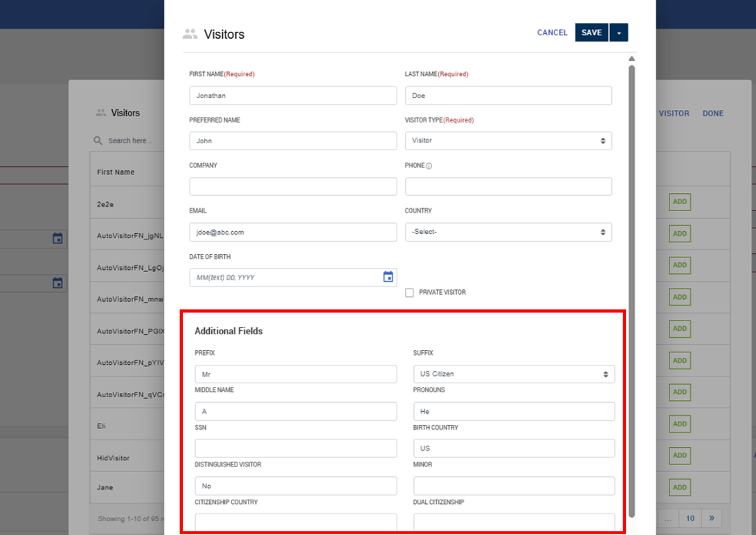Click the Preferred Name field containing John
756x535 pixels.
tap(293, 140)
